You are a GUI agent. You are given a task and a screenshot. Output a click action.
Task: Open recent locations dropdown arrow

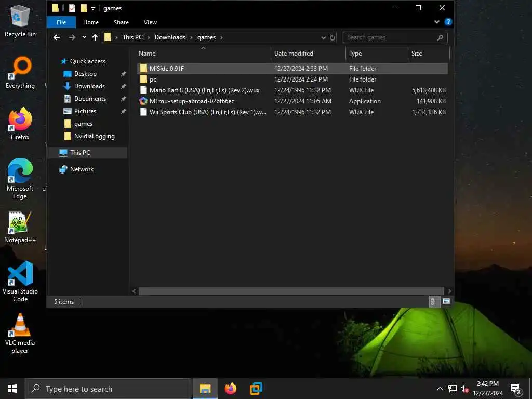pyautogui.click(x=84, y=37)
